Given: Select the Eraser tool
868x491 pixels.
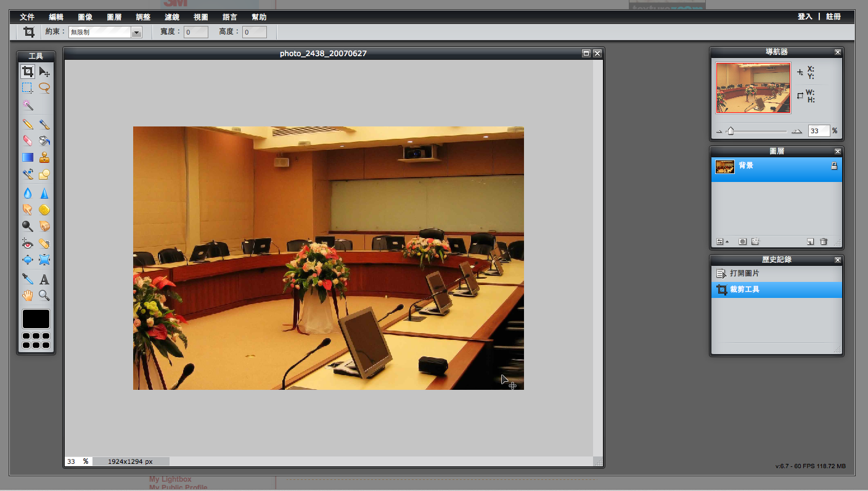Looking at the screenshot, I should [x=28, y=141].
